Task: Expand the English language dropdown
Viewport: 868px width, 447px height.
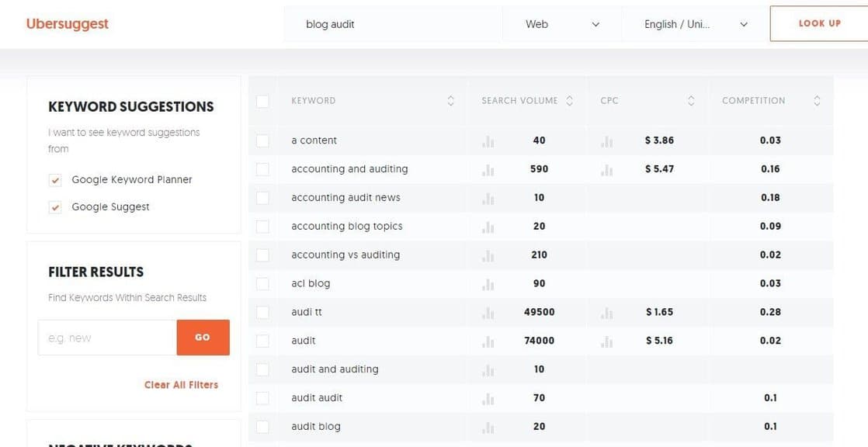Action: (x=696, y=24)
